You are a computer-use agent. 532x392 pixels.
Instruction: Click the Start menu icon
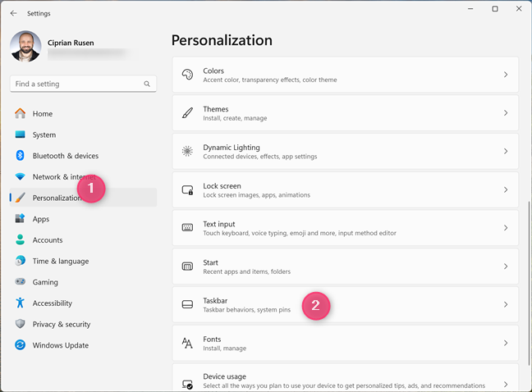point(187,267)
